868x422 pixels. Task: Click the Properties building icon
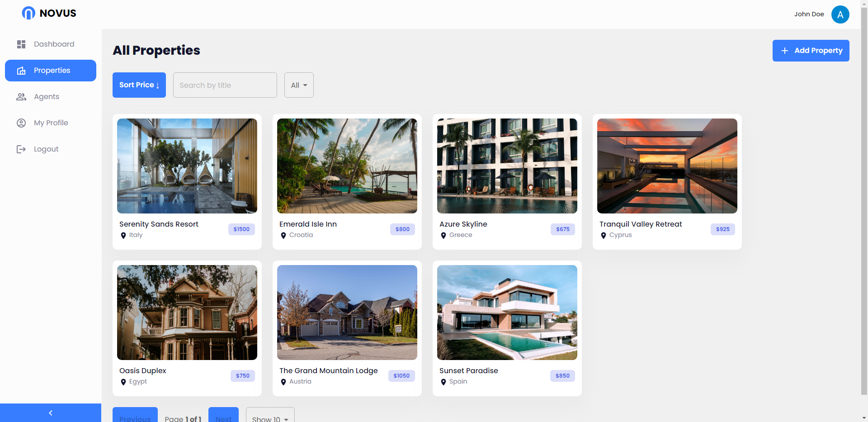21,71
